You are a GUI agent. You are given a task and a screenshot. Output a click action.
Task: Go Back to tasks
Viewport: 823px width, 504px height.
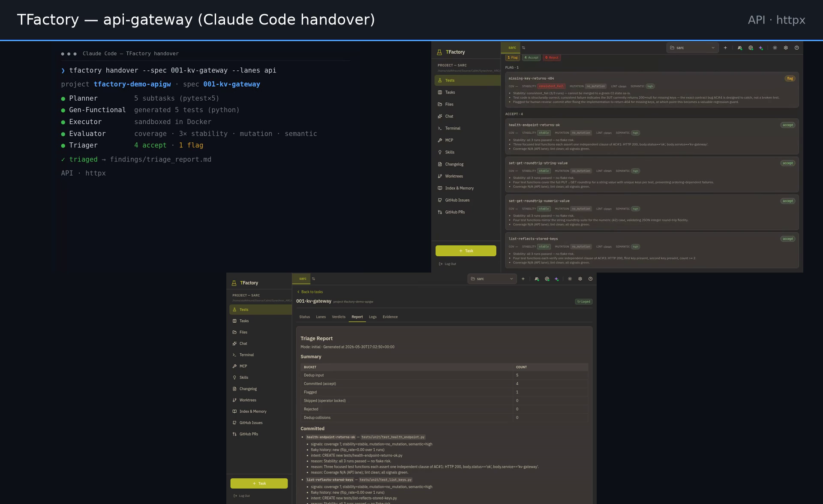pos(310,292)
